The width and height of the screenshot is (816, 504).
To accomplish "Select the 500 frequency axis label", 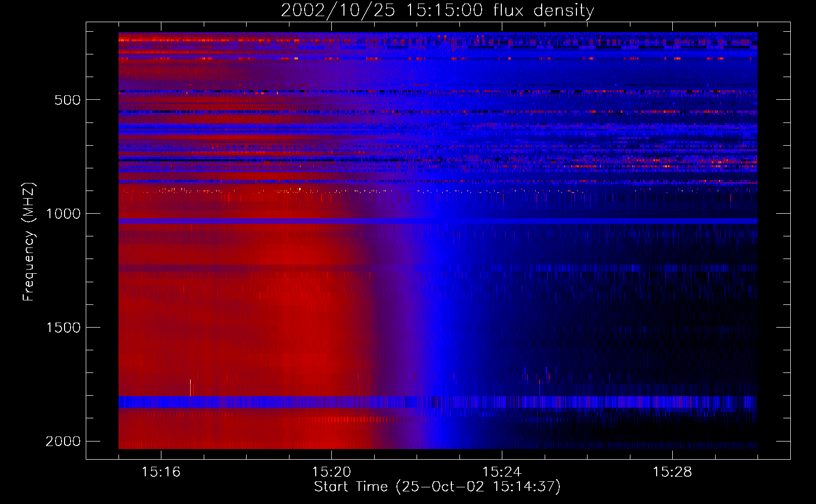I will click(x=68, y=100).
